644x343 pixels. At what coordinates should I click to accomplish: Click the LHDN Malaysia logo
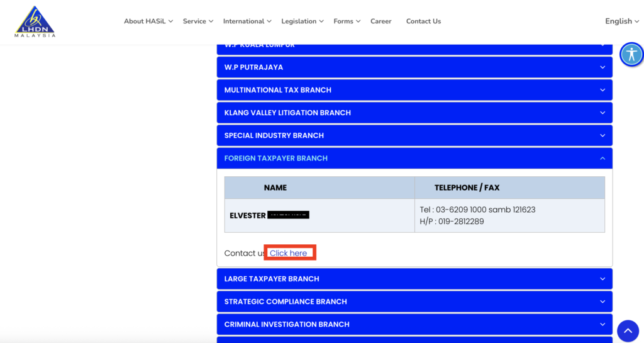pos(35,21)
